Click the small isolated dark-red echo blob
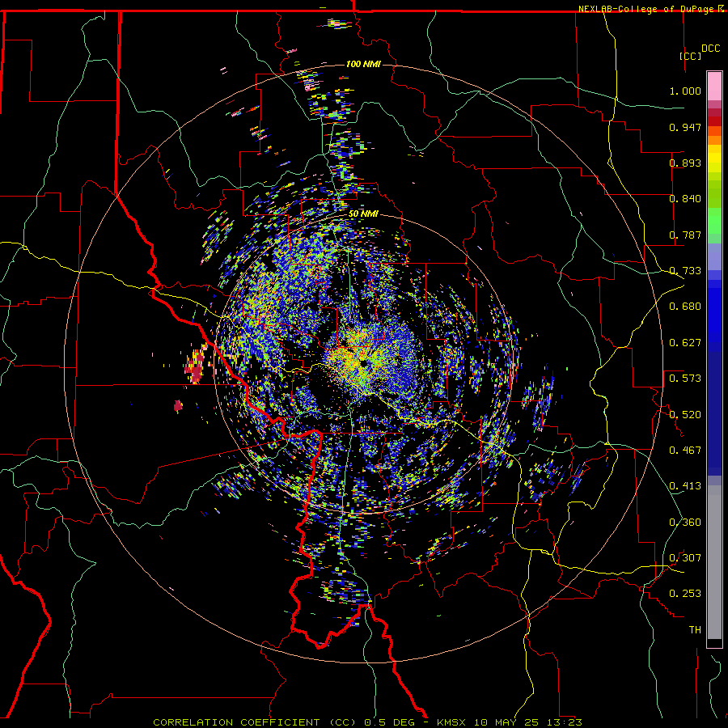Screen dimensions: 728x728 pos(178,406)
